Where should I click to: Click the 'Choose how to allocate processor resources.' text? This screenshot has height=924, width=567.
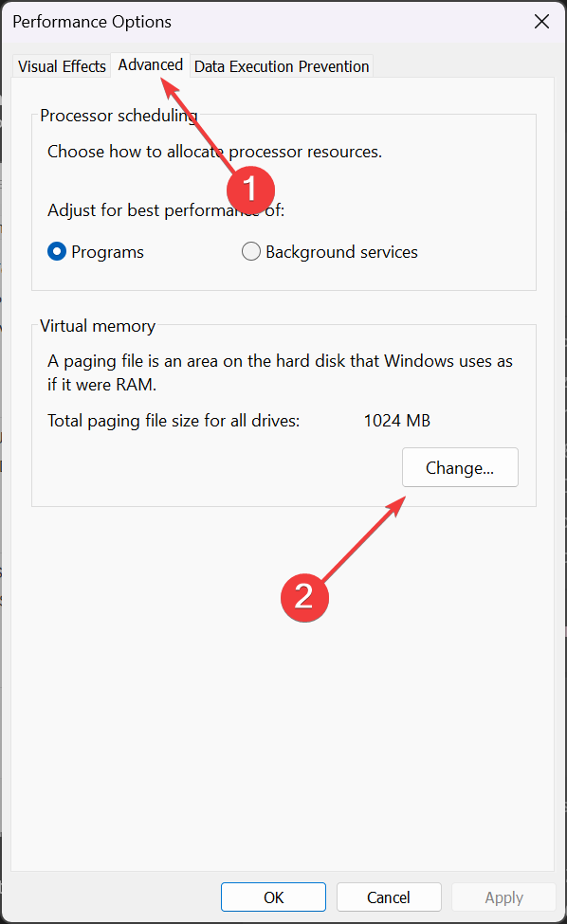[215, 152]
